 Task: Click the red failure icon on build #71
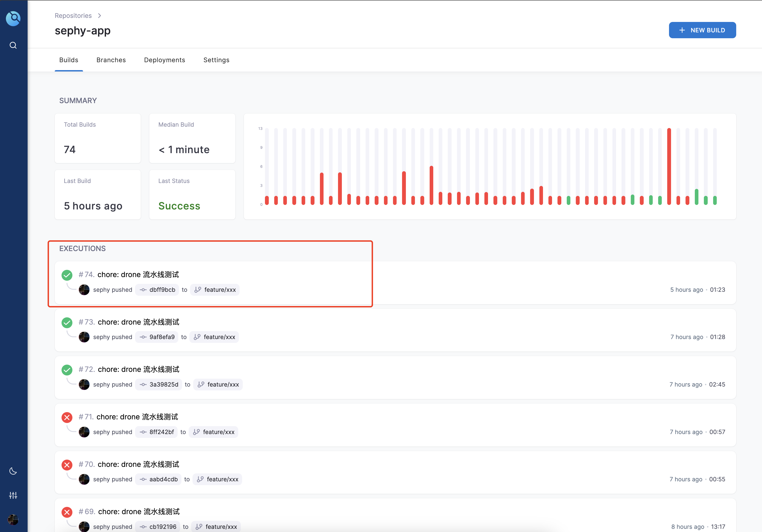click(67, 418)
